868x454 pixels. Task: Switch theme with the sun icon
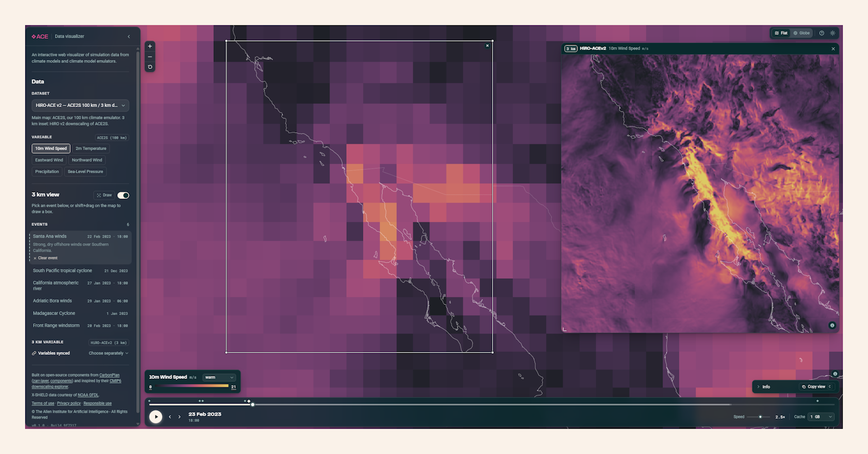(x=833, y=33)
